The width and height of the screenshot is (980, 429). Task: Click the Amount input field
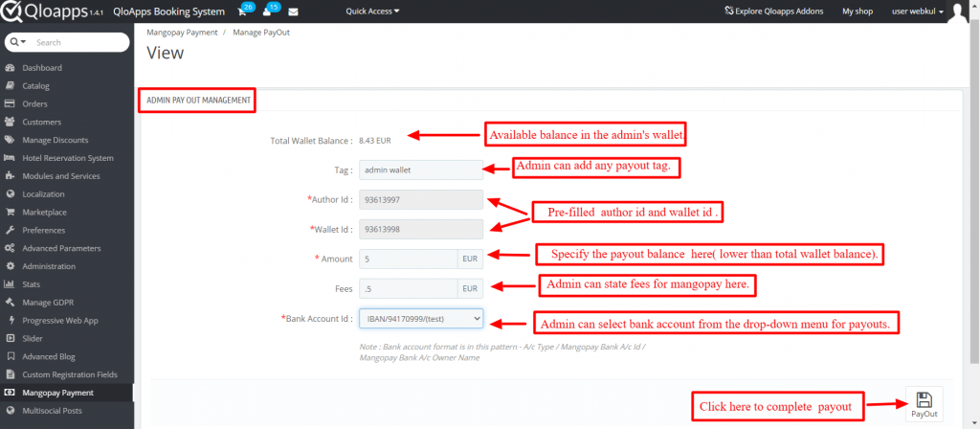(x=410, y=259)
